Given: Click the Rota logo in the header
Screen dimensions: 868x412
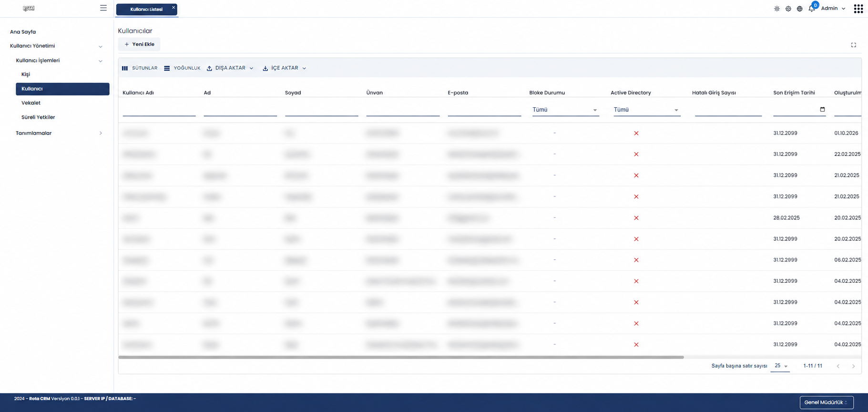Looking at the screenshot, I should (29, 8).
